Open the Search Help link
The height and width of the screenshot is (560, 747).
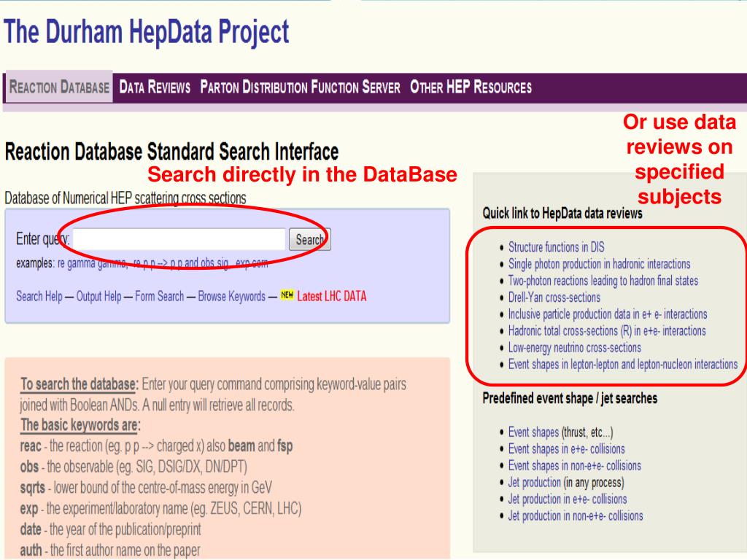tap(39, 296)
